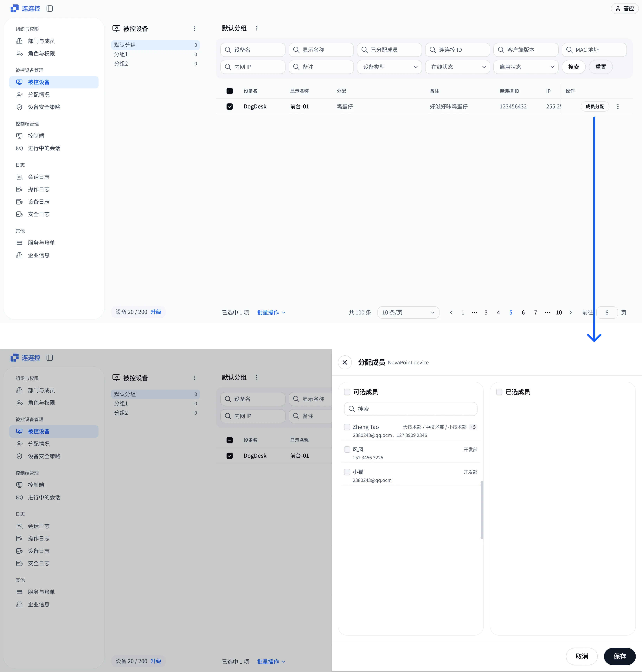Click 设备安全策略 shield icon in bottom sidebar

tap(20, 456)
